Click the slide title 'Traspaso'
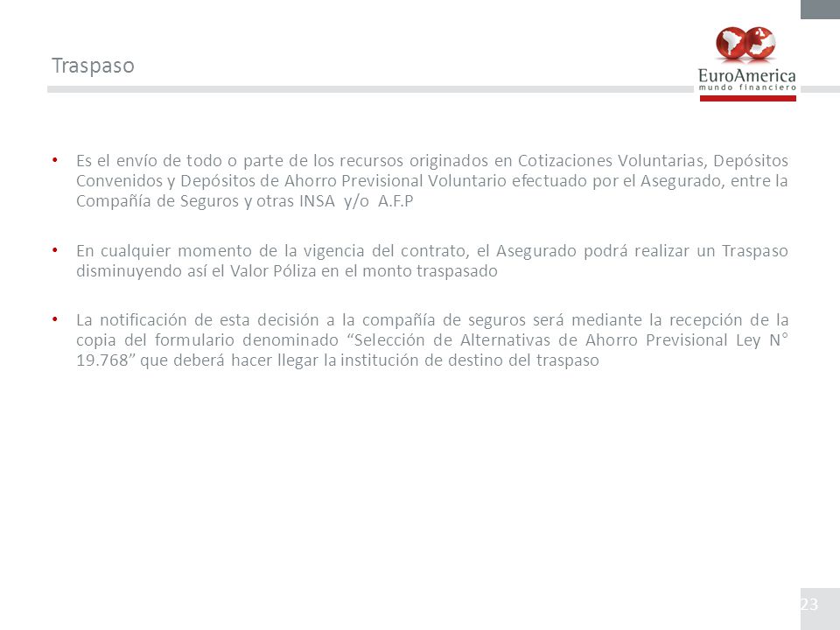The width and height of the screenshot is (840, 630). point(94,66)
